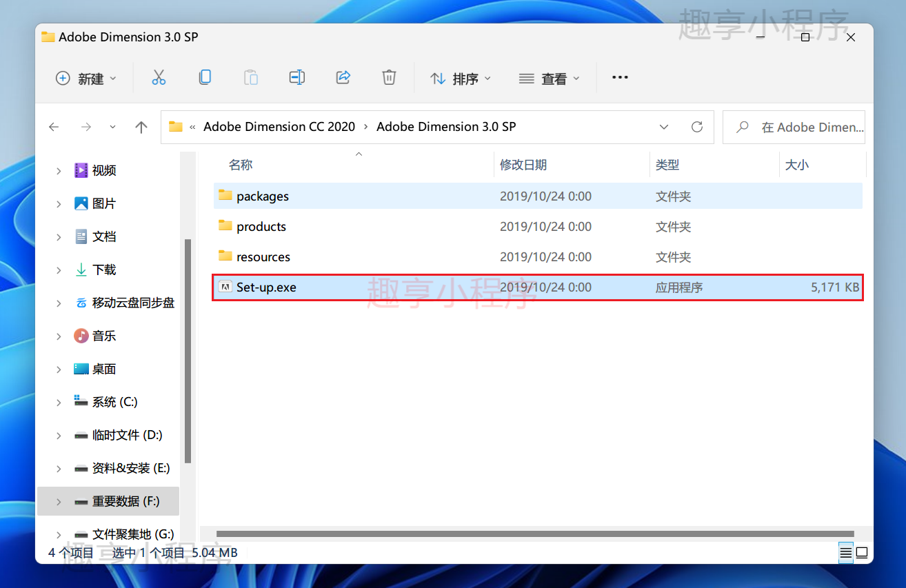Maximize the Explorer window
906x588 pixels.
805,38
